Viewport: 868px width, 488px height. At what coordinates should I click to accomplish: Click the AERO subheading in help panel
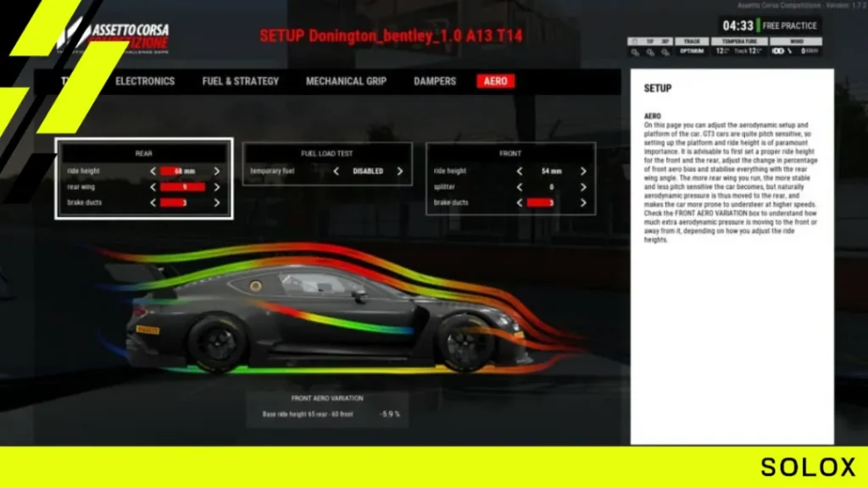tap(652, 116)
